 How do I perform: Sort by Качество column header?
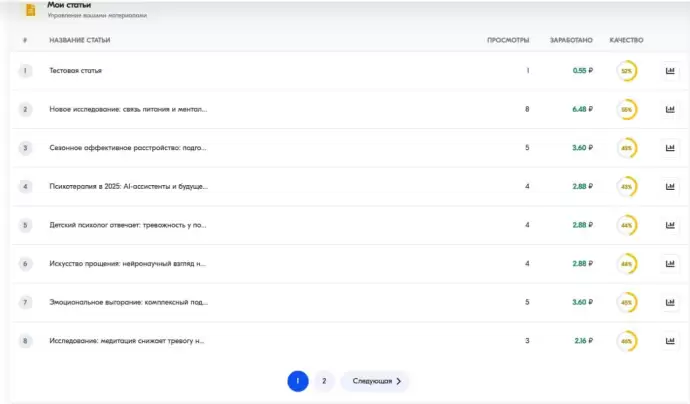(x=625, y=40)
